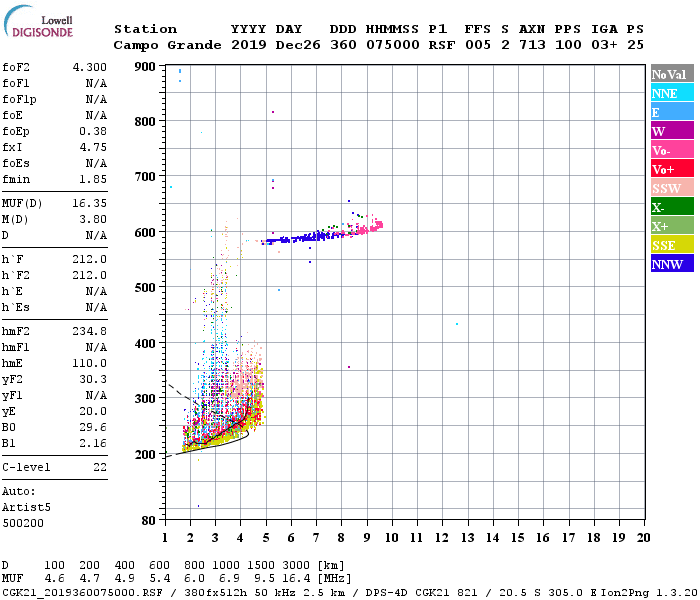The image size is (700, 600).
Task: Click the yF2 value 30.3
Action: (x=93, y=379)
